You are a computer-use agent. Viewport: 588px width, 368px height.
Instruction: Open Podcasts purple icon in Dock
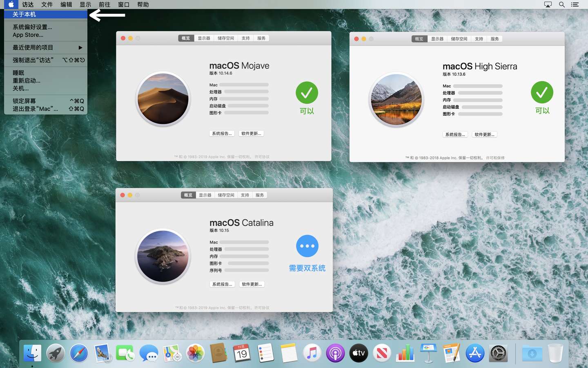click(x=335, y=353)
